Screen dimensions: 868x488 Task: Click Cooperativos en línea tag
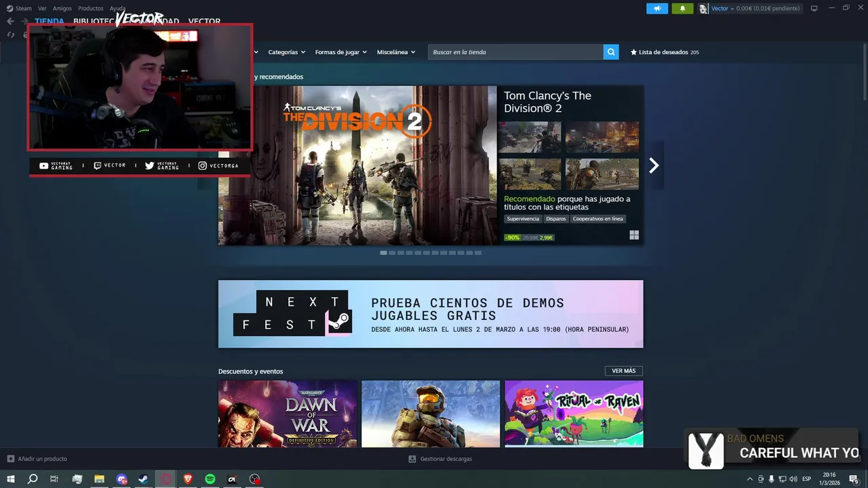(x=597, y=219)
